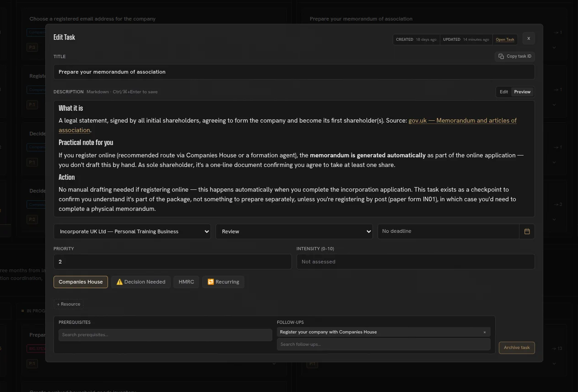Close the Edit Task dialog
Image resolution: width=578 pixels, height=392 pixels.
(x=529, y=38)
